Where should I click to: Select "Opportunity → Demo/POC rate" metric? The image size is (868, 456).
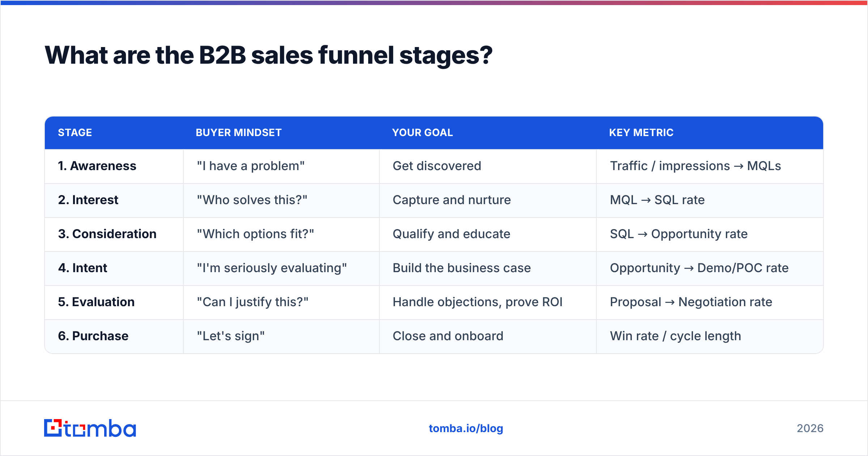point(710,268)
